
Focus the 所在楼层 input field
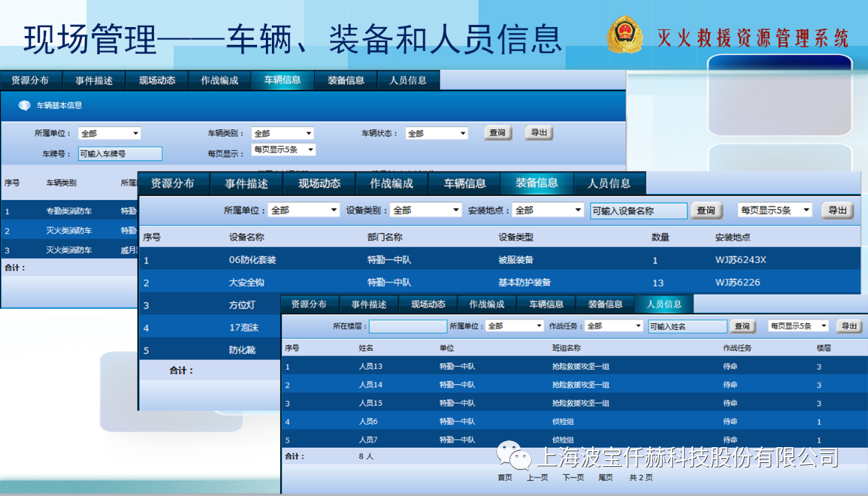pyautogui.click(x=408, y=326)
